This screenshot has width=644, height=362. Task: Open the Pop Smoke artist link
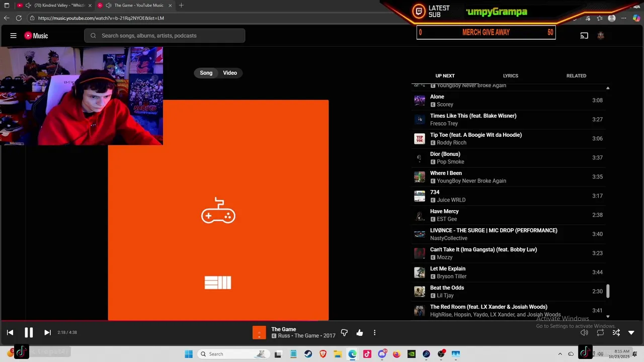[x=450, y=162]
